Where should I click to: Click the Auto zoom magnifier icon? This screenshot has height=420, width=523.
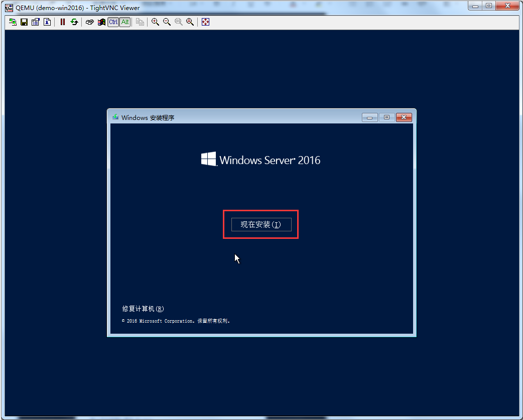pos(190,22)
